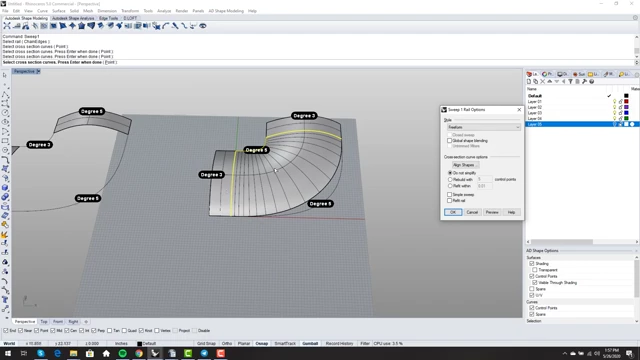
Task: Open Chrome from the taskbar
Action: pyautogui.click(x=139, y=353)
